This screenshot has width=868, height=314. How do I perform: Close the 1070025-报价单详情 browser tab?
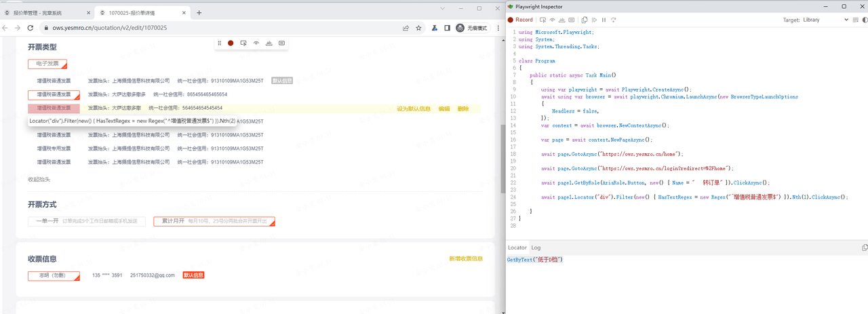pyautogui.click(x=185, y=12)
